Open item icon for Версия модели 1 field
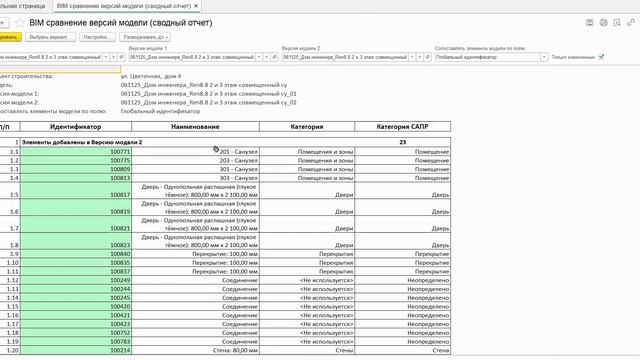640x360 pixels. [x=274, y=57]
